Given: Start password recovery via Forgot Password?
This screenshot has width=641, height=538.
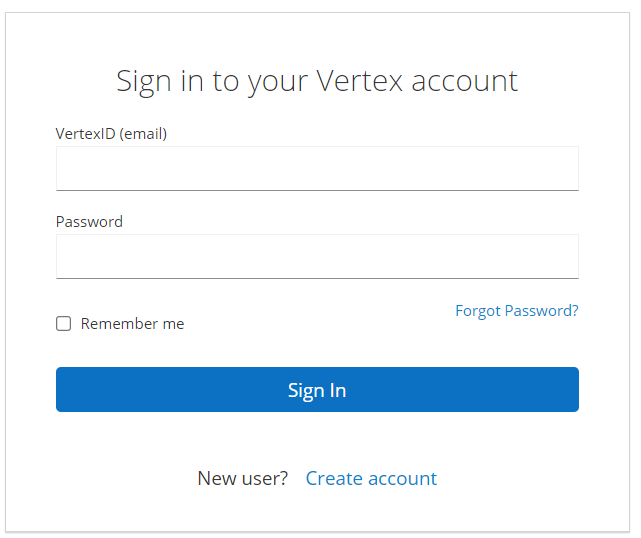Looking at the screenshot, I should tap(516, 311).
